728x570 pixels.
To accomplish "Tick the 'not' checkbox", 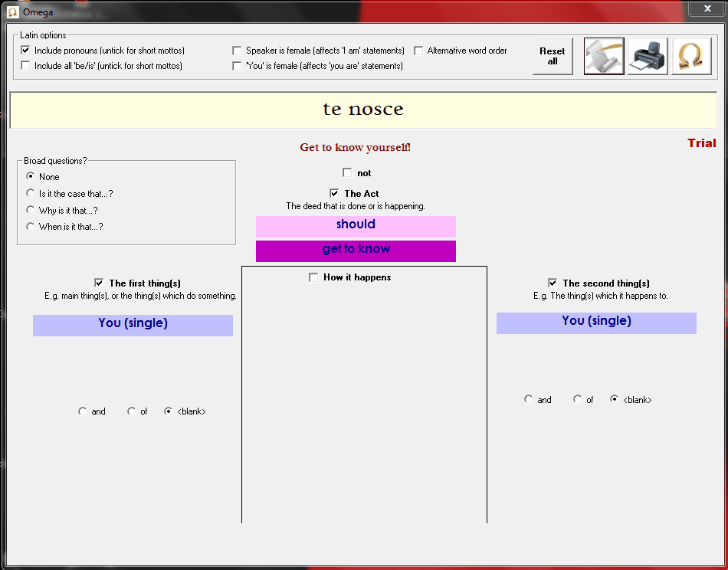I will (x=347, y=172).
